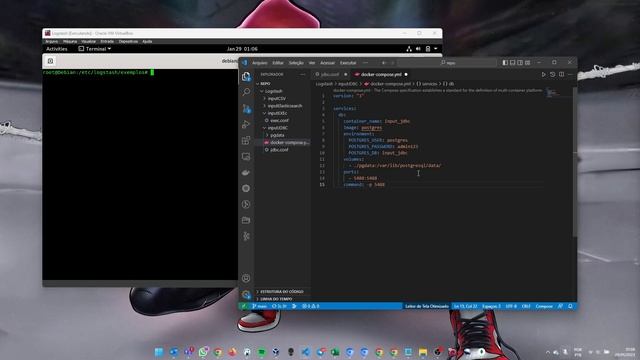Viewport: 640px width, 360px height.
Task: Change the Compose language mode
Action: 544,306
